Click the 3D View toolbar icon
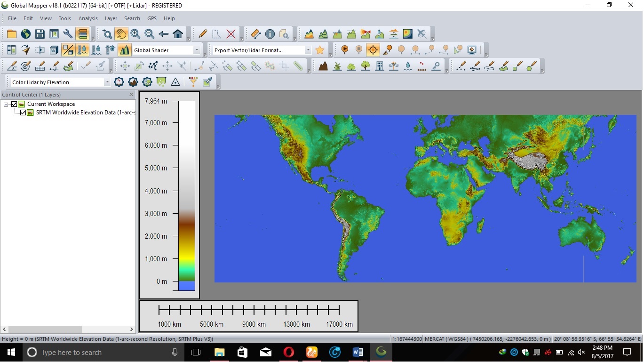Screen dimensions: 644x362 coord(53,49)
